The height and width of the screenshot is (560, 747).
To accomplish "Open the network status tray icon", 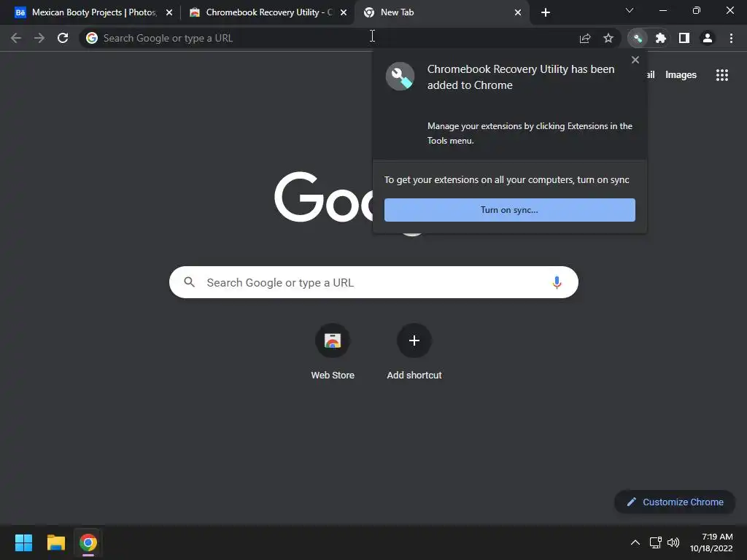I will 656,542.
